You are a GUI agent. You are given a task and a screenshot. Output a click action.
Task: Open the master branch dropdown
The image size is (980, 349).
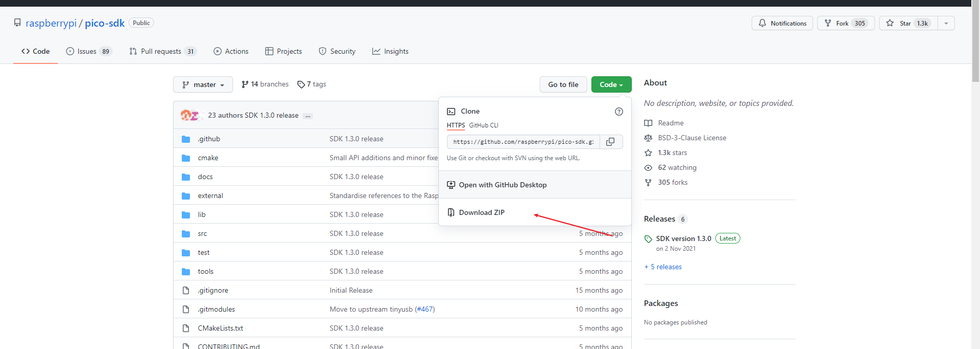(203, 84)
